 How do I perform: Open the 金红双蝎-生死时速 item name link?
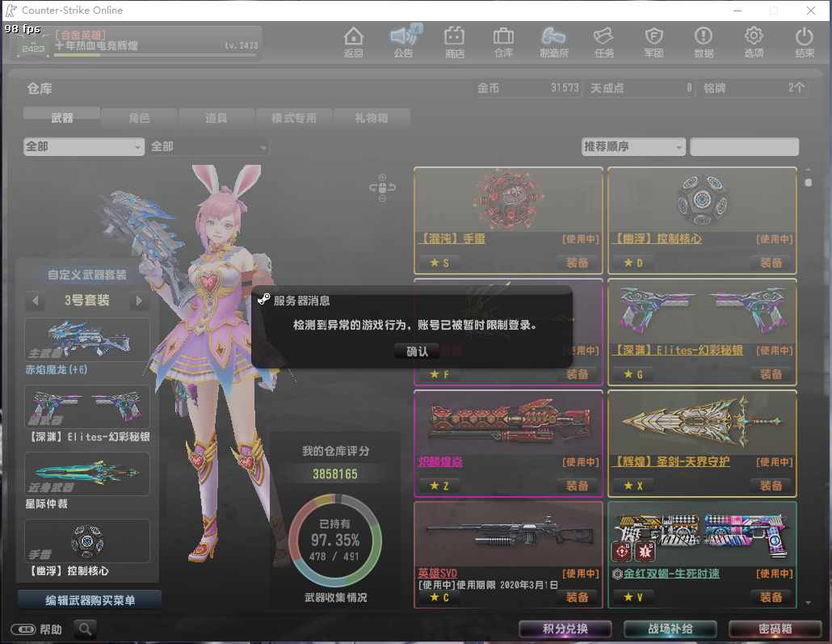pos(671,574)
